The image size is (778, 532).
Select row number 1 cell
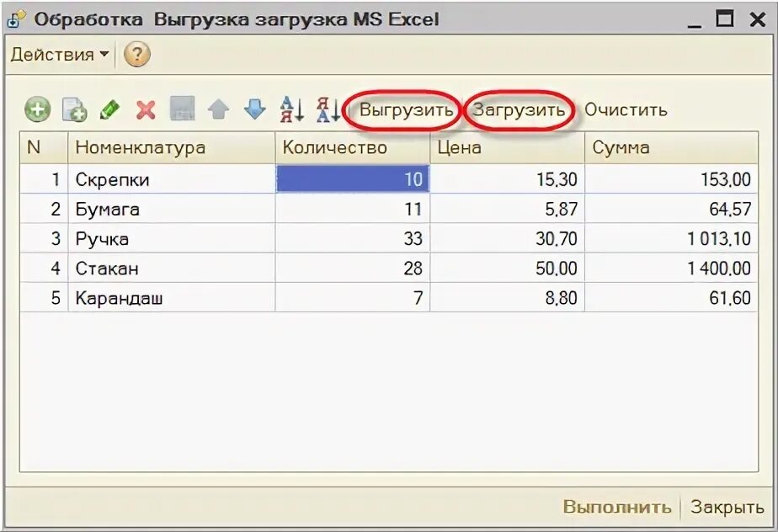(44, 179)
